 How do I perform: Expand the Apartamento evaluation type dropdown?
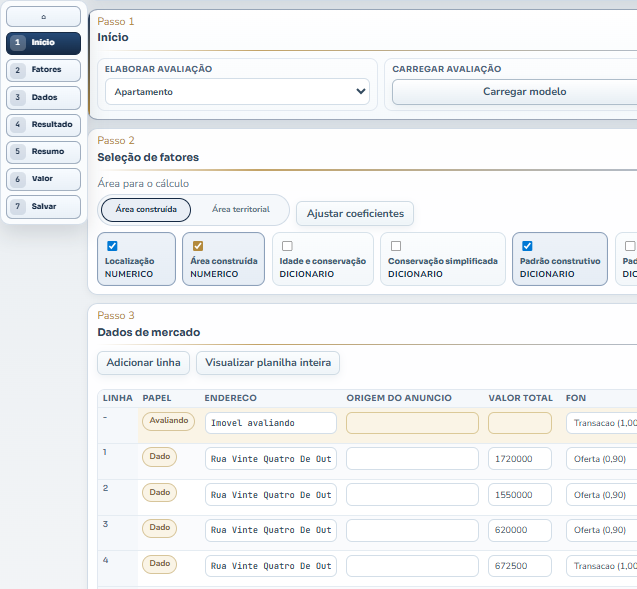pos(237,92)
